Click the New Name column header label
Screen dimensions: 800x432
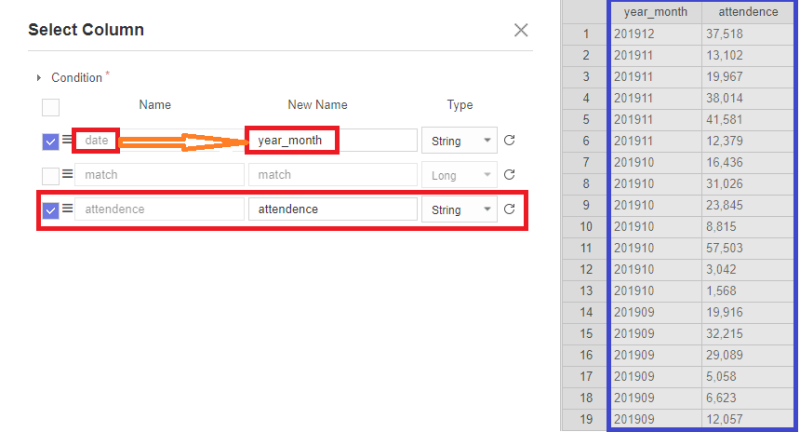[x=317, y=105]
